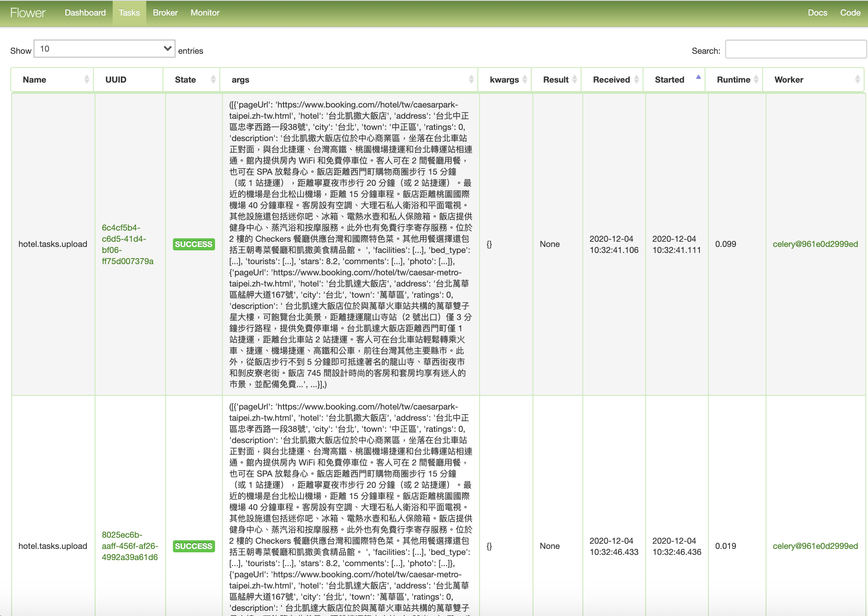This screenshot has height=616, width=868.
Task: Click runtime value 0.019
Action: pos(726,546)
